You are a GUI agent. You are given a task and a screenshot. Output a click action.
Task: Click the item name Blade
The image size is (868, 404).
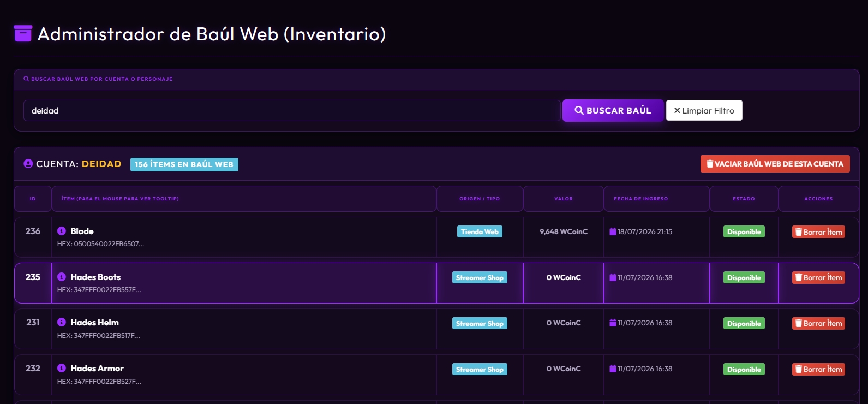point(82,231)
